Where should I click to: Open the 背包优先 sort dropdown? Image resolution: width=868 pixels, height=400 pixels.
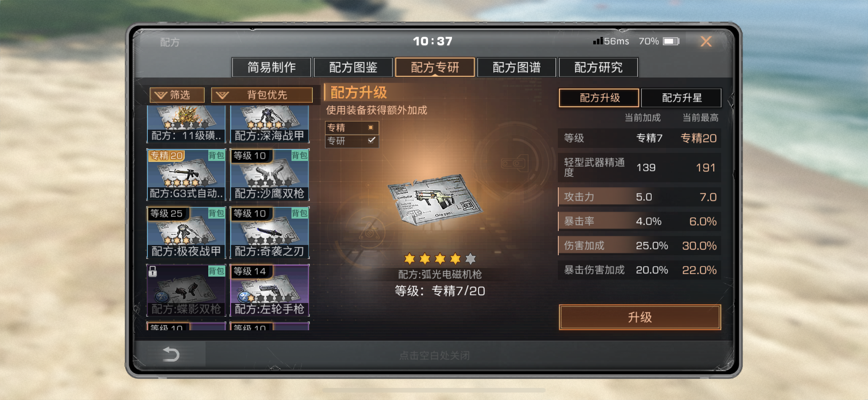[262, 95]
